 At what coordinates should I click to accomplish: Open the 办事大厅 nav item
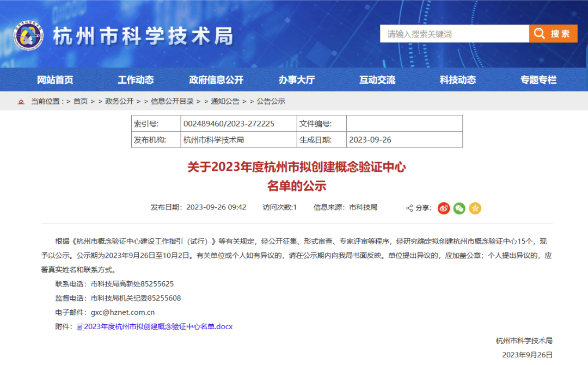pos(297,80)
